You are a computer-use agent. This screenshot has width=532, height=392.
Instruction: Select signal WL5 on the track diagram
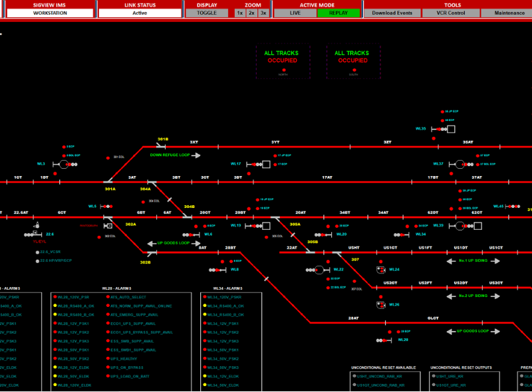point(106,206)
